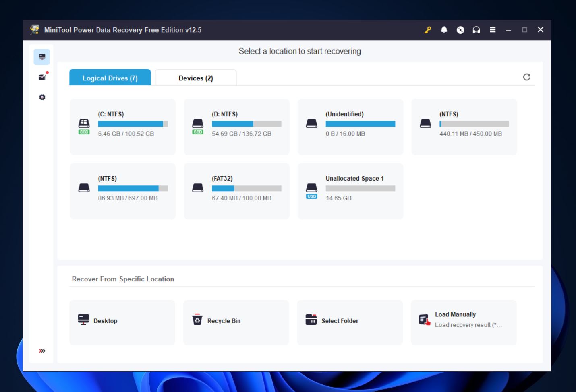
Task: Pick the Unallocated Space 1 USB partition
Action: (350, 191)
